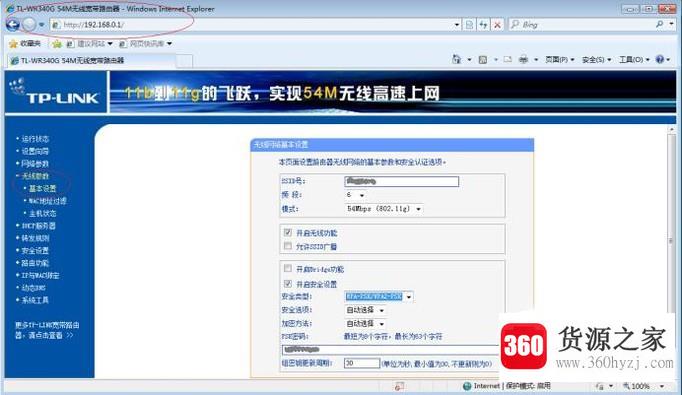Click the browser Forward arrow button

pos(29,25)
